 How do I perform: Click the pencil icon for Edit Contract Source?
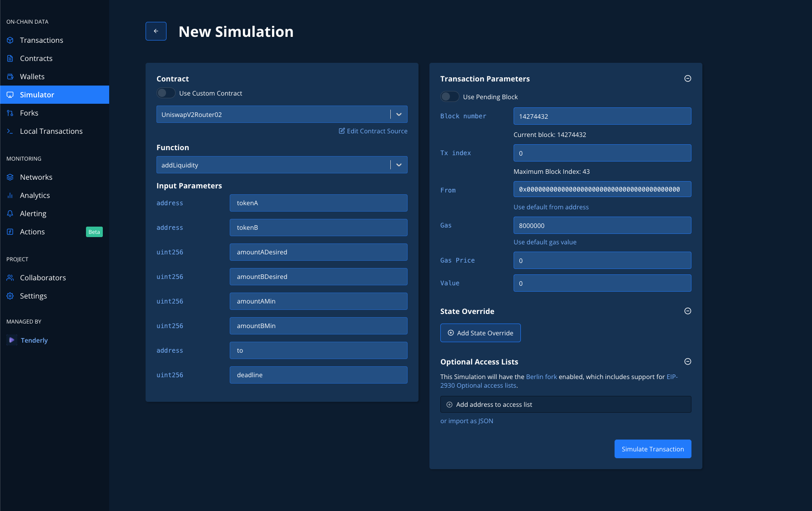pos(342,131)
